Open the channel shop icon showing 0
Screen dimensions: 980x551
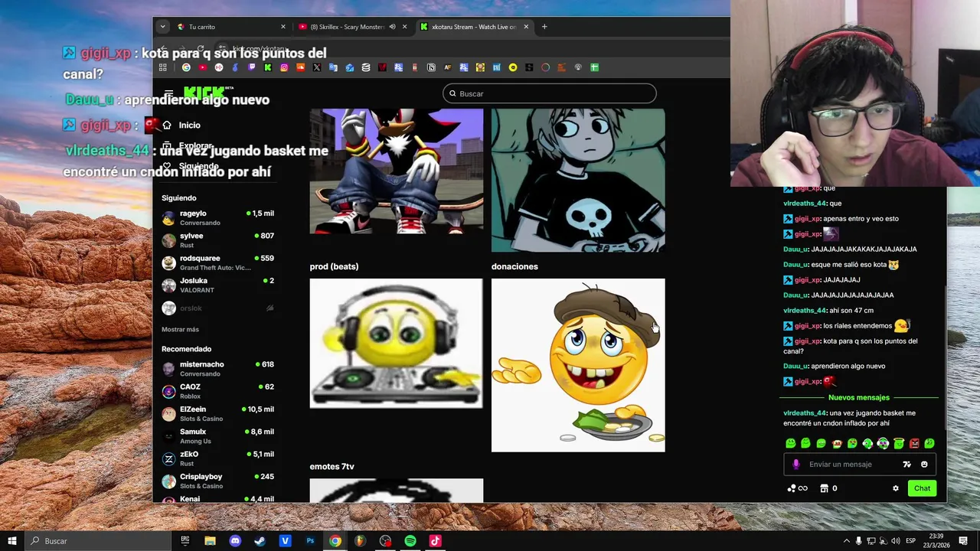[828, 488]
